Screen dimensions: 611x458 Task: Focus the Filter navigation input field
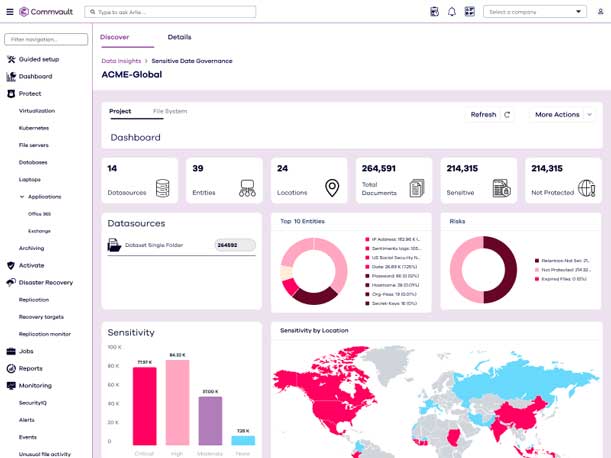click(46, 39)
